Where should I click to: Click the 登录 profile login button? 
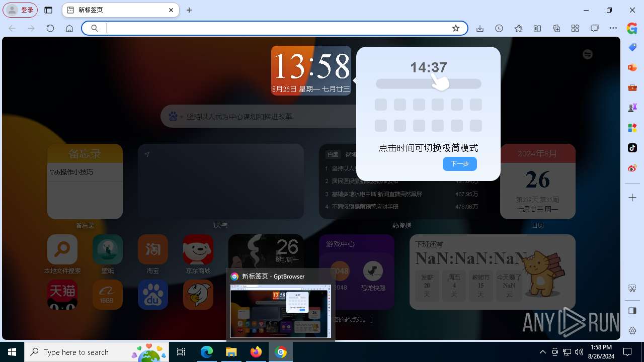coord(20,10)
